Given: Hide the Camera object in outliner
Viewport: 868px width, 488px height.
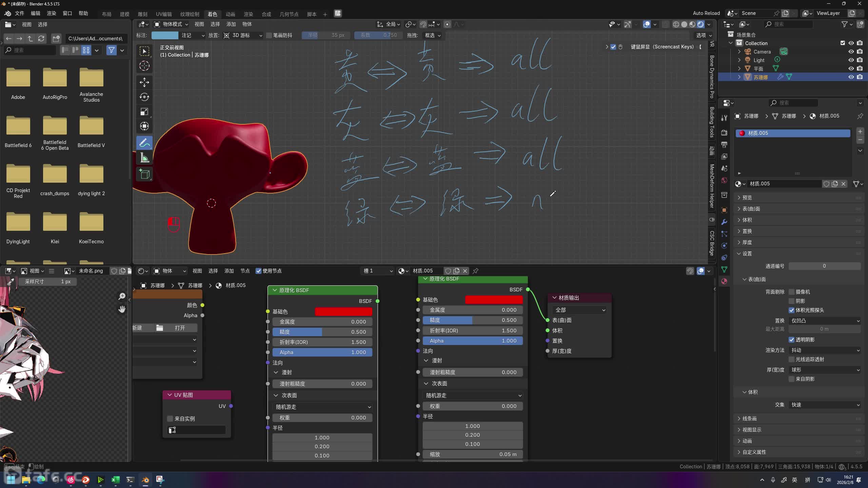Looking at the screenshot, I should pyautogui.click(x=851, y=52).
